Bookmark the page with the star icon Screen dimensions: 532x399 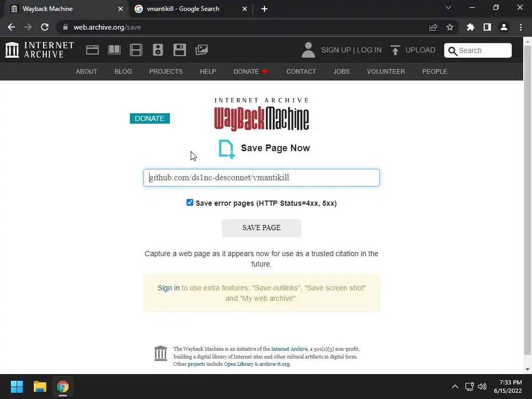(450, 27)
